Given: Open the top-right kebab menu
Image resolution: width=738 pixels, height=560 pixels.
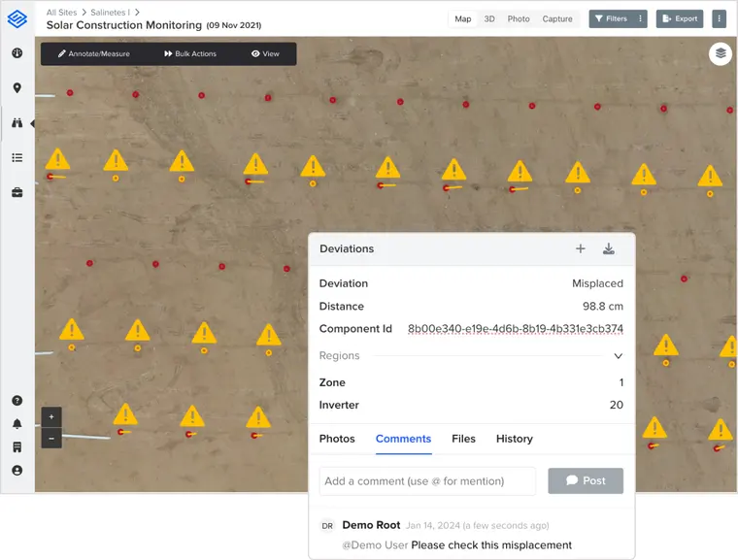Looking at the screenshot, I should 719,18.
